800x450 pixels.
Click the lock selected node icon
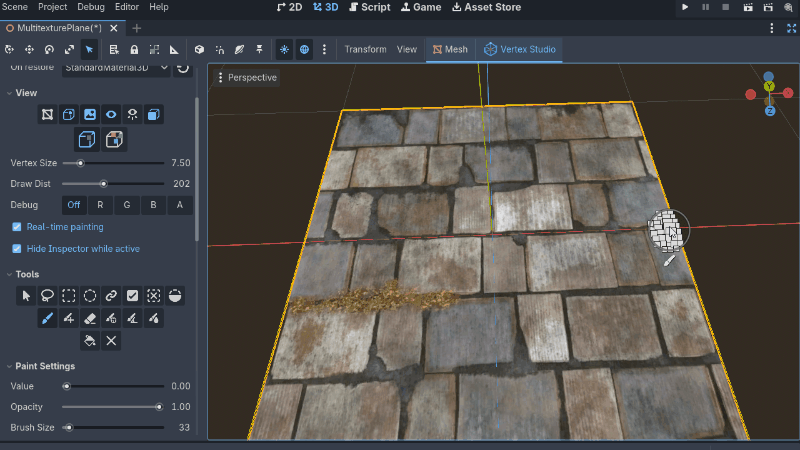[x=134, y=49]
